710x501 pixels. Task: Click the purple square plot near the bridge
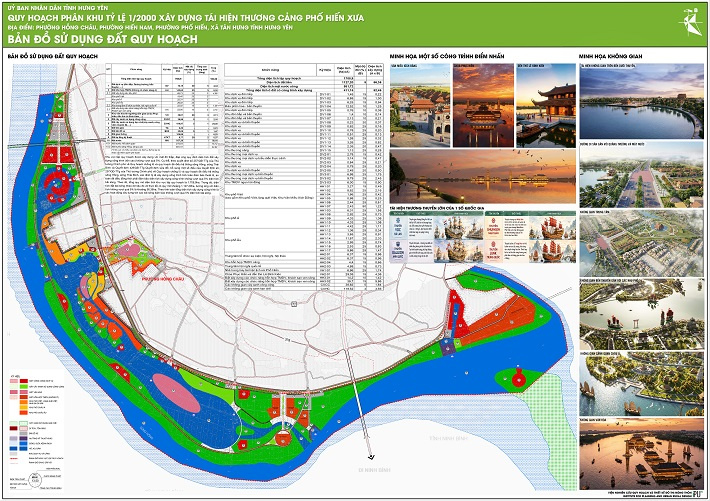click(x=448, y=347)
